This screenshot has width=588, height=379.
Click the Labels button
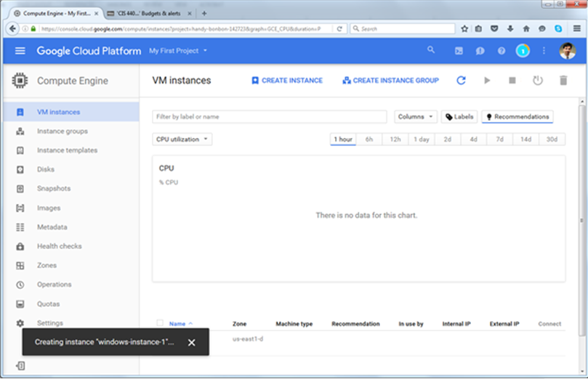point(459,117)
